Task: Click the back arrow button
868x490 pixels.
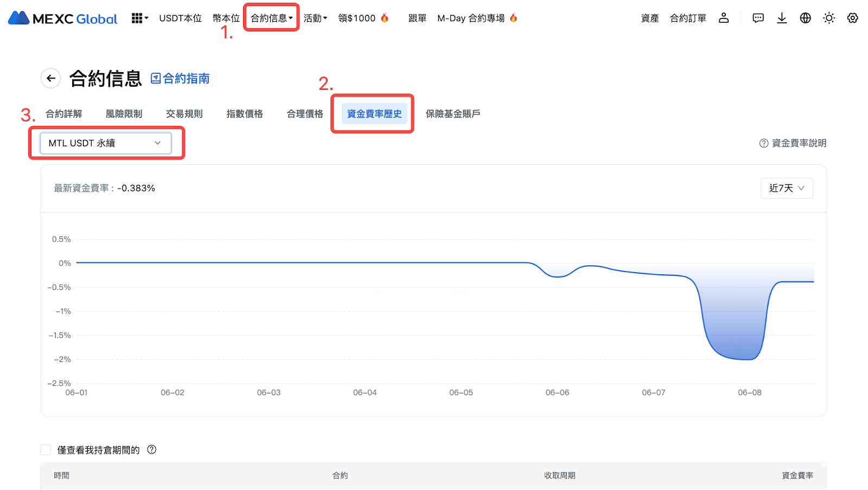Action: (51, 79)
